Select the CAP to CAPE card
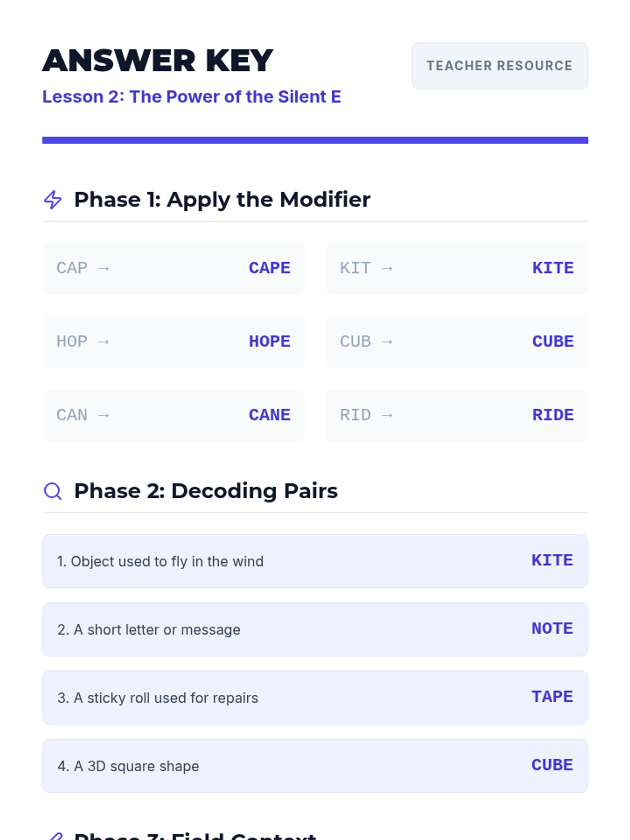Viewport: 630px width, 840px height. 173,268
